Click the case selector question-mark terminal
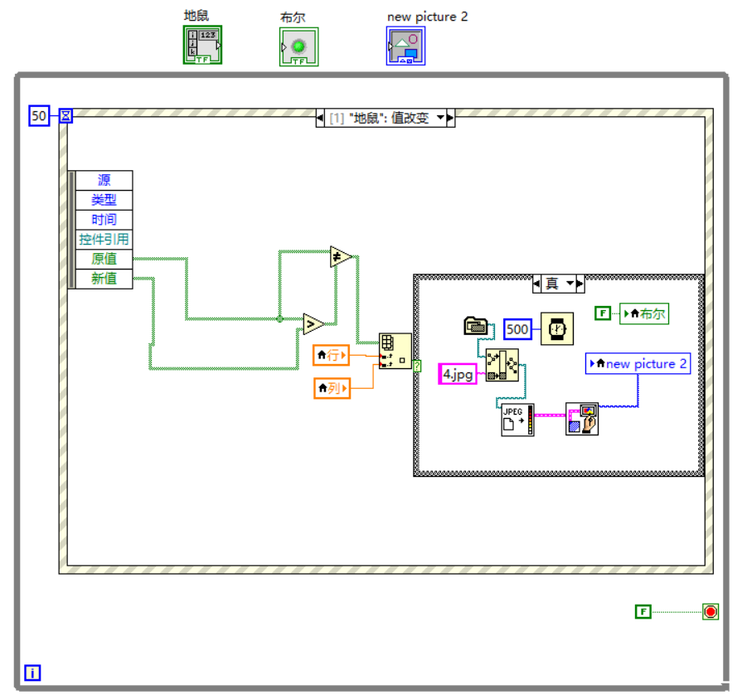This screenshot has width=742, height=700. click(417, 366)
